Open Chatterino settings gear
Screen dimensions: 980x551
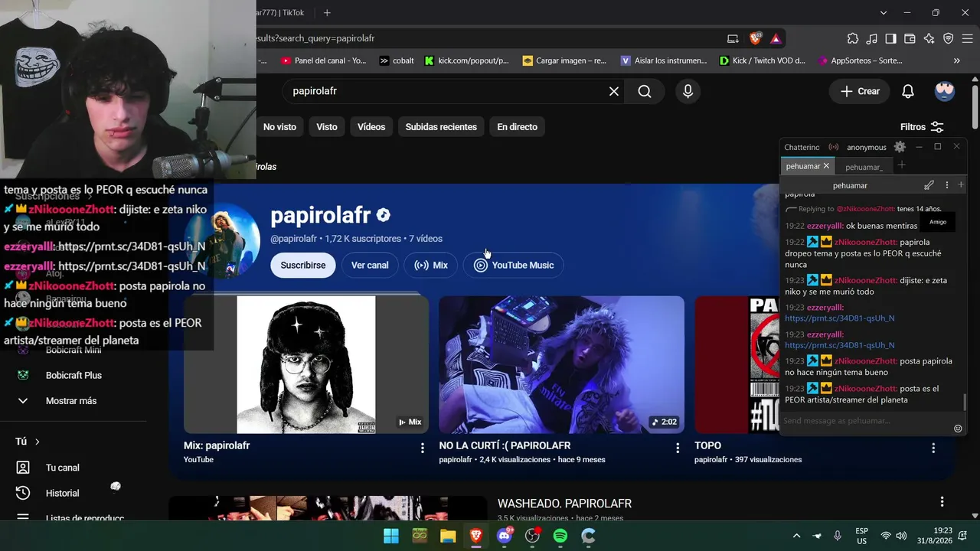pos(900,147)
